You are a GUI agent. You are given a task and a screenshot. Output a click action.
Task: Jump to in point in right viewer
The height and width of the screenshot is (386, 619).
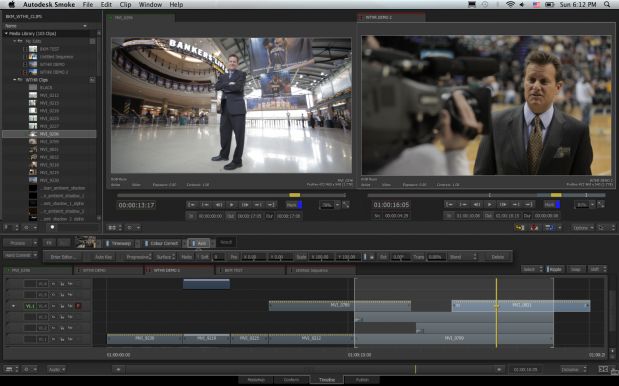(450, 204)
